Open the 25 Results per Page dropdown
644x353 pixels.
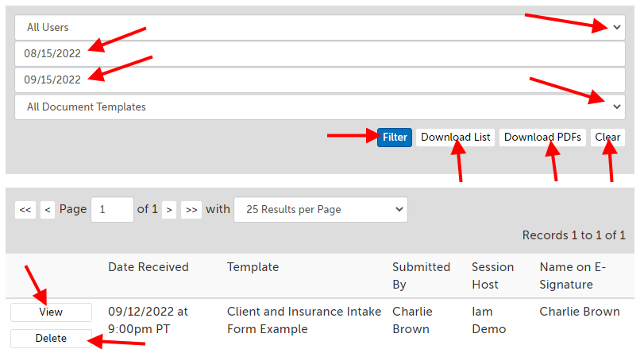[x=320, y=210]
